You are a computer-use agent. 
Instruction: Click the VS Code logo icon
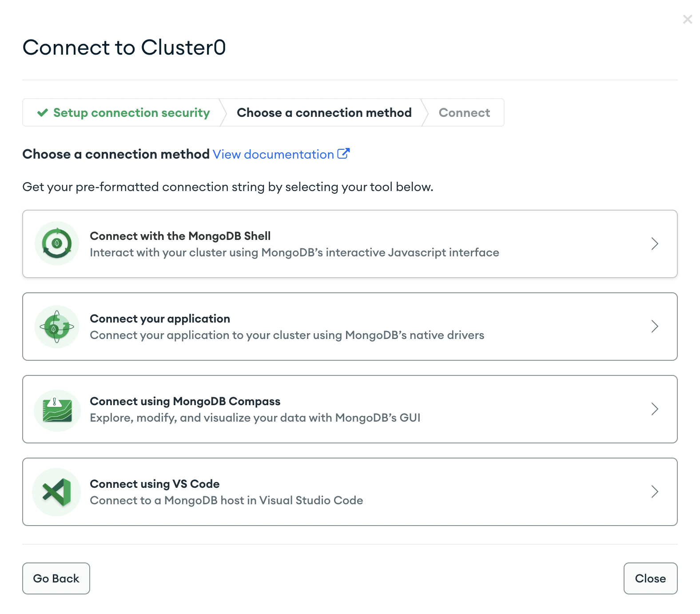point(57,492)
